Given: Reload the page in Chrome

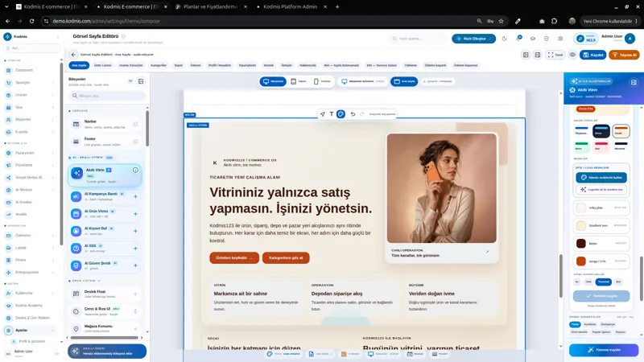Looking at the screenshot, I should click(x=31, y=21).
